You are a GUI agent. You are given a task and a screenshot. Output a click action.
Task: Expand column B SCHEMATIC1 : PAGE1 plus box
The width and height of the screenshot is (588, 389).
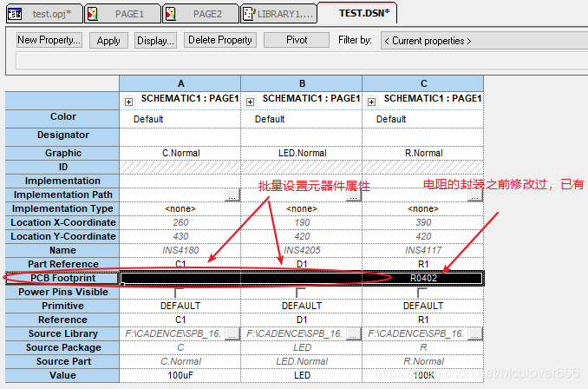[251, 101]
